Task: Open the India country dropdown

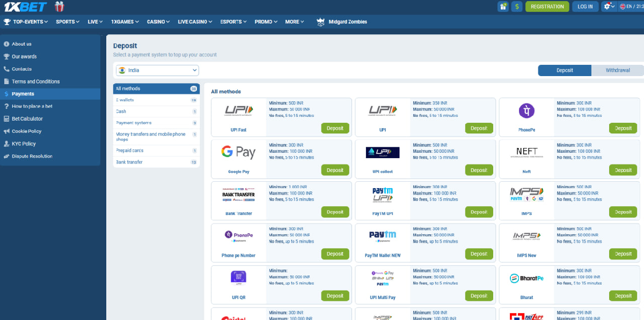Action: 157,70
